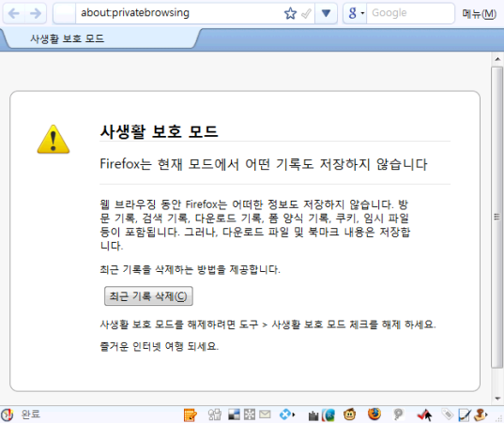Click the black castle status bar icon
This screenshot has height=423, width=504.
[313, 415]
